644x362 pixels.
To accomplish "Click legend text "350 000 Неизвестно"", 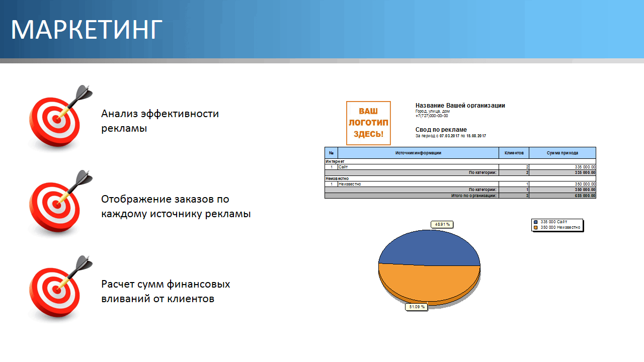I will [x=560, y=228].
